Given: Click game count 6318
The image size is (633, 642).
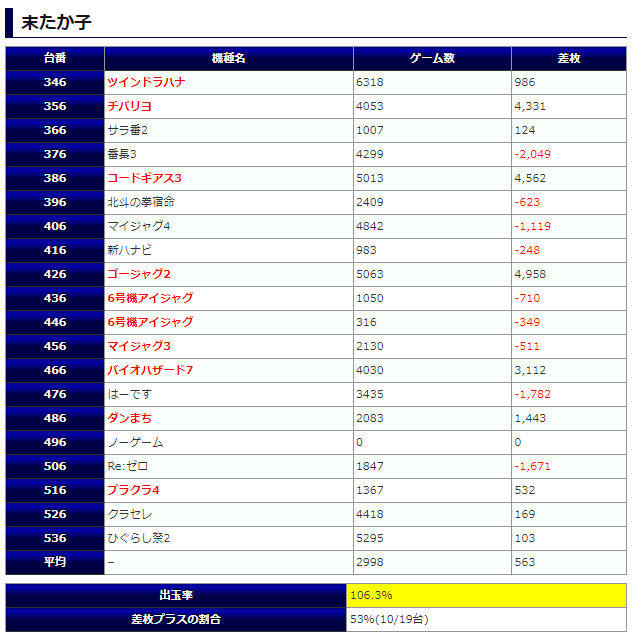Looking at the screenshot, I should (370, 82).
